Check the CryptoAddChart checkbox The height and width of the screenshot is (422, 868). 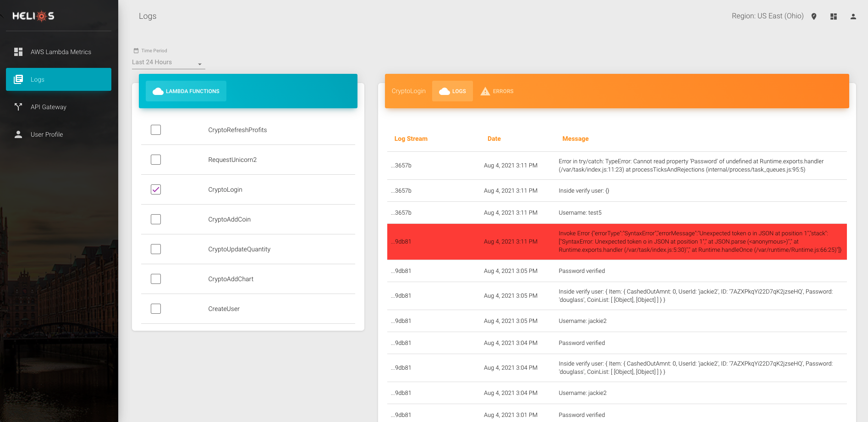click(156, 279)
